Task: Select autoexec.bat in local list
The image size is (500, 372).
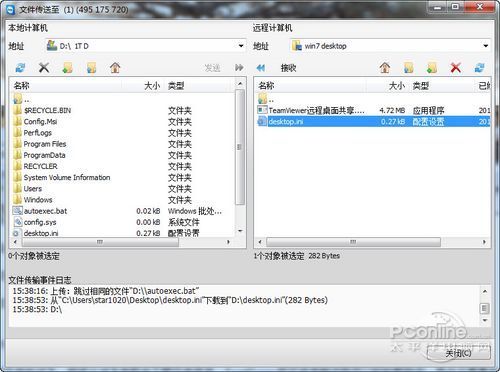Action: tap(40, 211)
